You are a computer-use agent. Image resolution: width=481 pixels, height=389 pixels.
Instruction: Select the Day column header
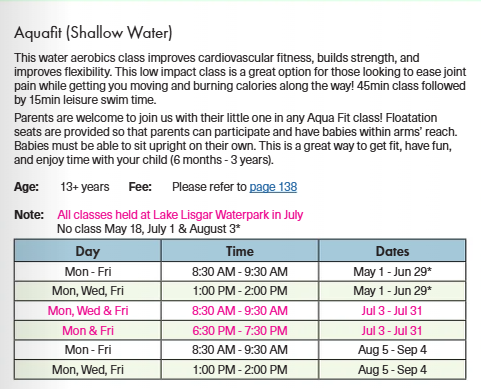tap(88, 251)
